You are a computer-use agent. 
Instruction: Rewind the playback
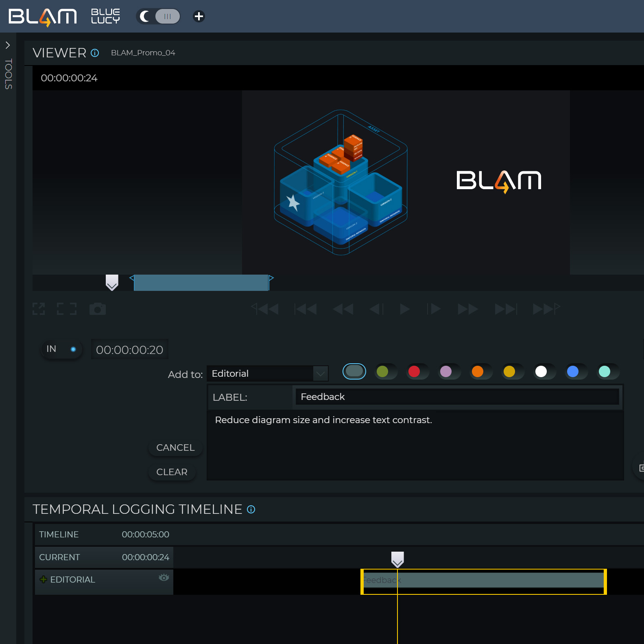pyautogui.click(x=343, y=309)
